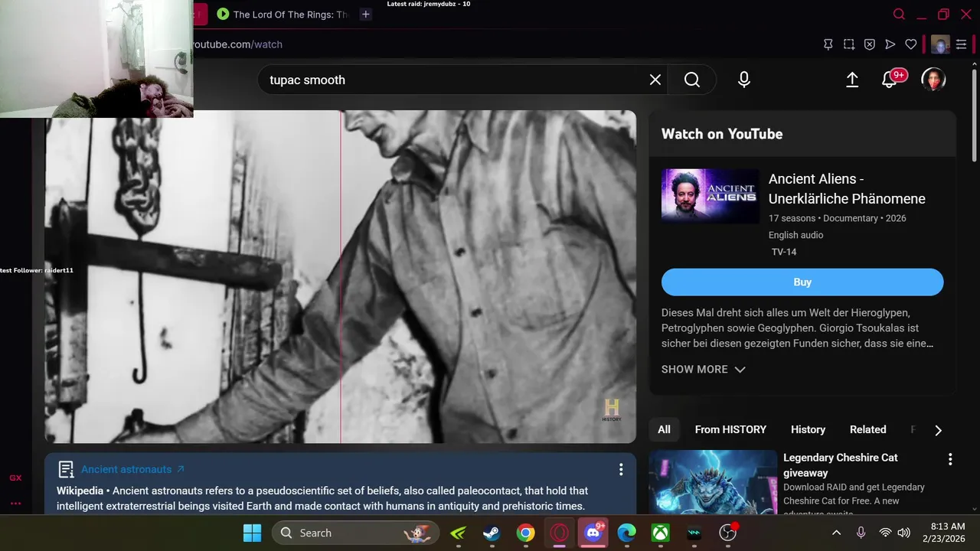Open Opera easy setup sliders icon
980x551 pixels.
[962, 44]
